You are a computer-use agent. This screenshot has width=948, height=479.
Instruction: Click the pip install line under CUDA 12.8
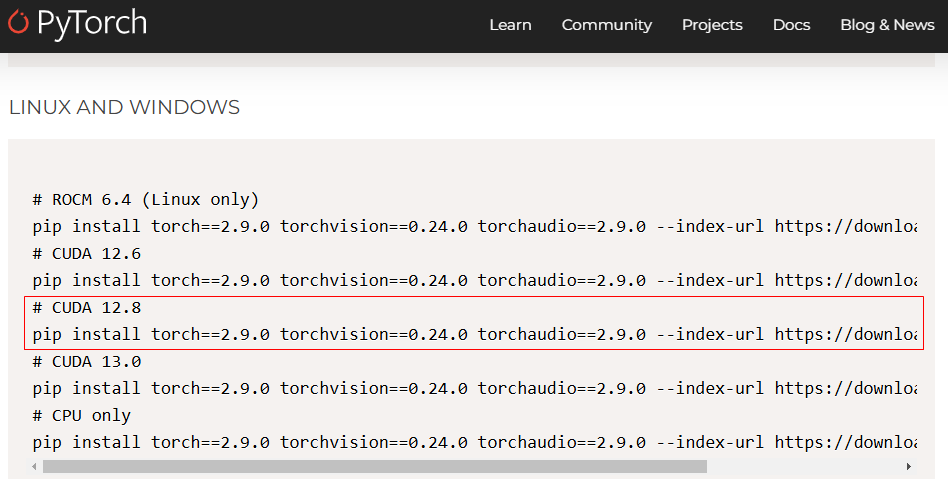(475, 334)
